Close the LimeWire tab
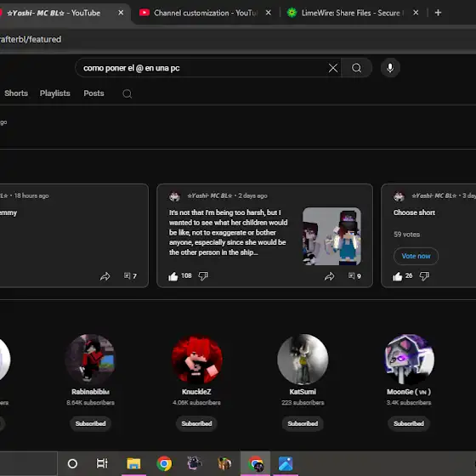Viewport: 476px width, 476px height. 416,13
